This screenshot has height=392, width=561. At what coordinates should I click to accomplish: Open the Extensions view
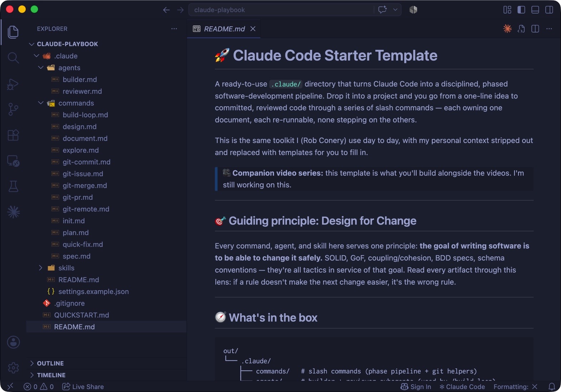tap(13, 135)
